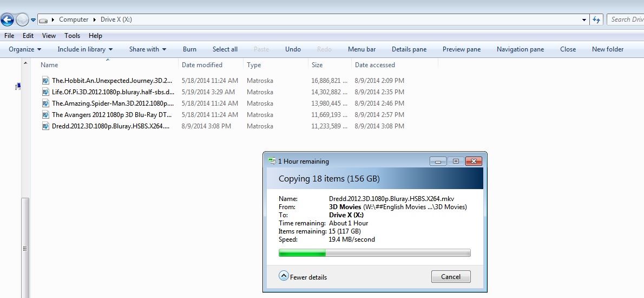Screen dimensions: 644x298
Task: Open the View menu
Action: pos(49,36)
